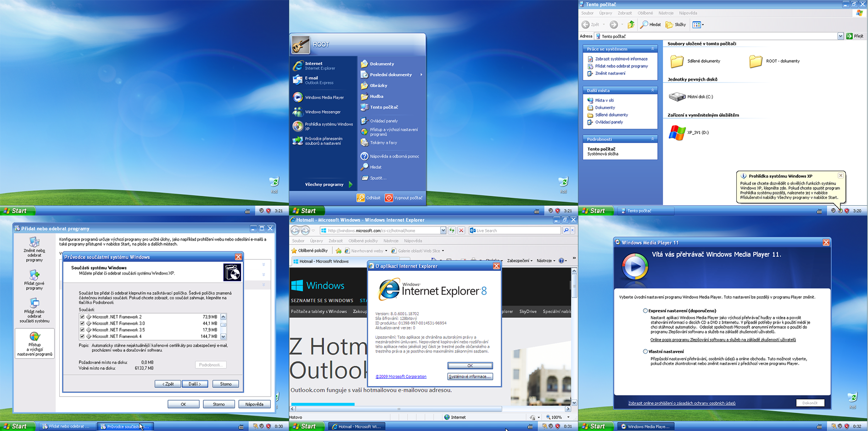Click the Složky folders toolbar button
Viewport: 868px width, 431px height.
pos(676,24)
